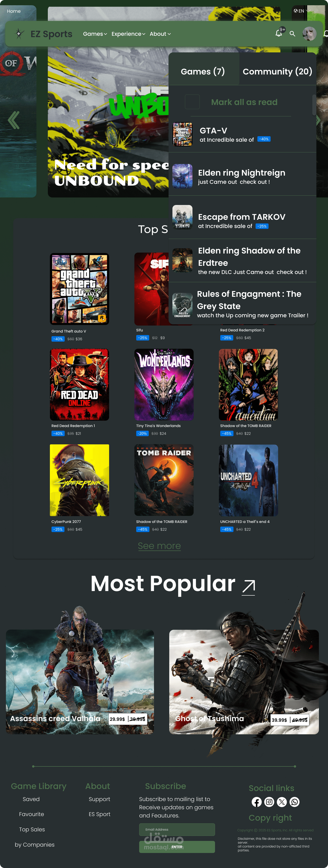328x868 pixels.
Task: Click the Email Address input field
Action: [177, 830]
